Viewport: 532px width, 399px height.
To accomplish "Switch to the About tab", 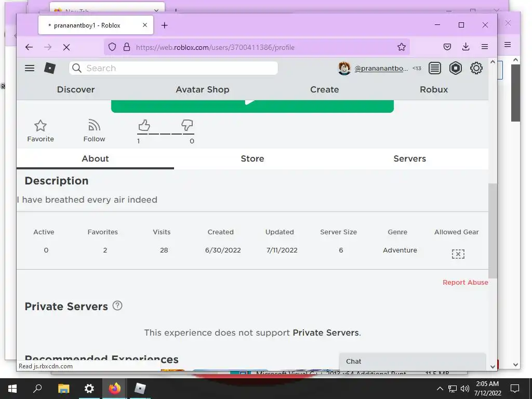I will (96, 158).
